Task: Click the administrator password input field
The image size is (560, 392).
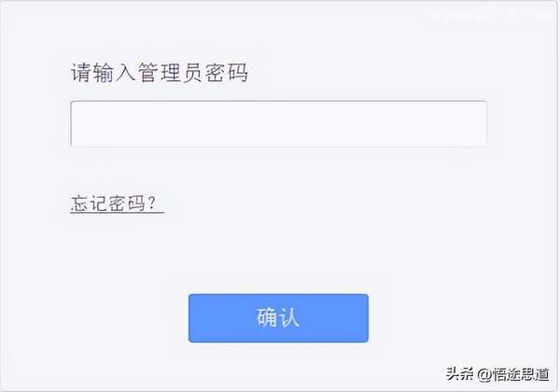Action: tap(278, 124)
